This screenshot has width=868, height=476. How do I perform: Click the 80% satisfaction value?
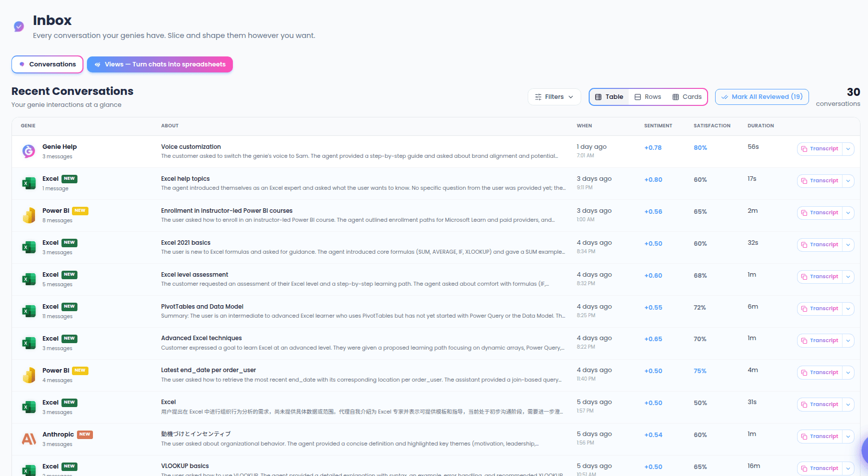pos(701,148)
